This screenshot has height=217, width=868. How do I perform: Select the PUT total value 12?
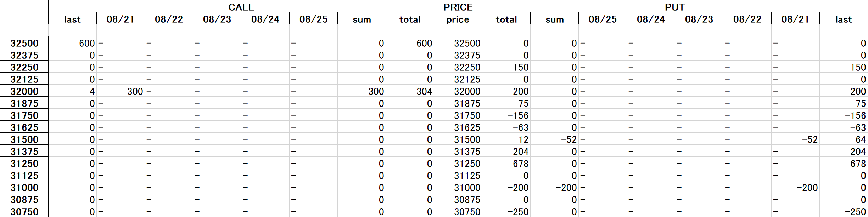(506, 139)
